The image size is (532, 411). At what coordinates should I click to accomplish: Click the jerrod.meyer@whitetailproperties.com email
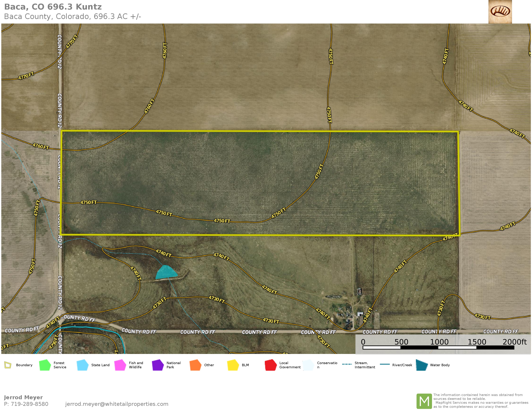(x=117, y=404)
